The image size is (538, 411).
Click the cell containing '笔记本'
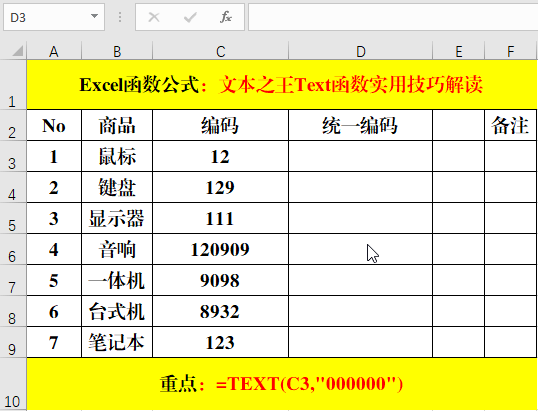(x=117, y=342)
